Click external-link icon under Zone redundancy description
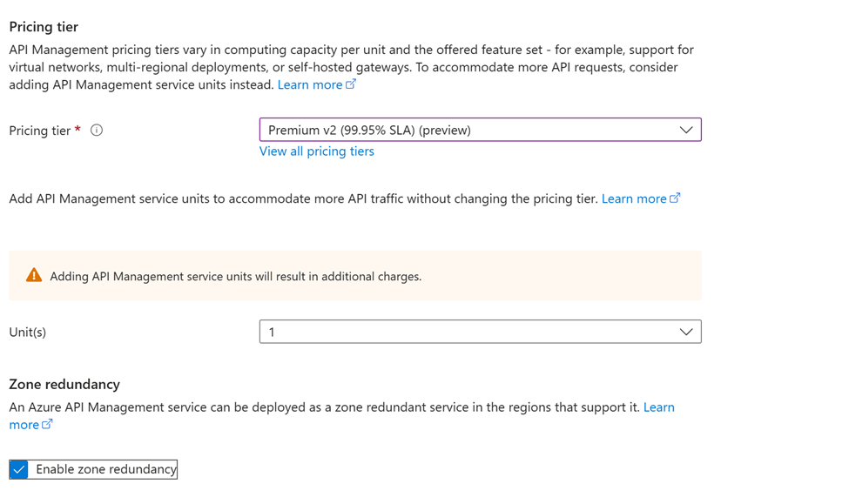This screenshot has width=849, height=504. pos(48,425)
